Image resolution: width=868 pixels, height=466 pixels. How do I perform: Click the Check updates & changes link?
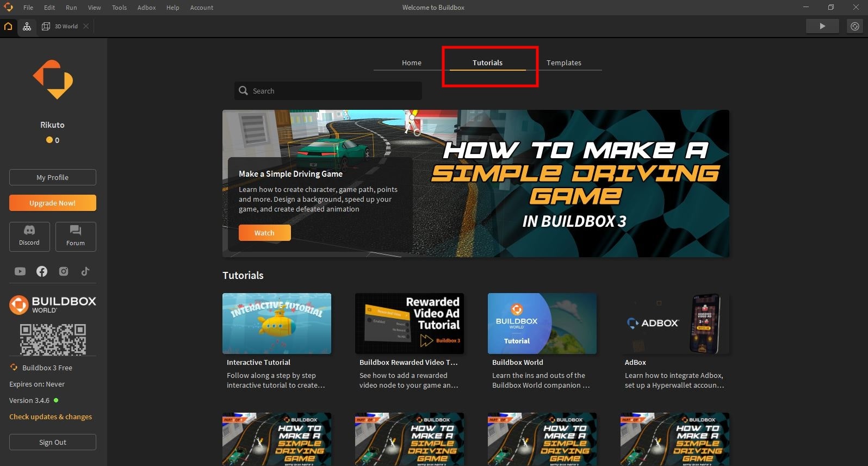51,417
